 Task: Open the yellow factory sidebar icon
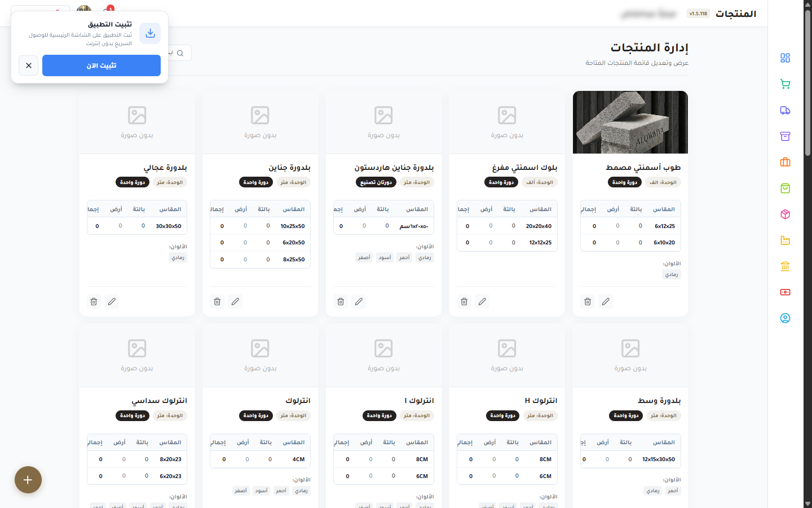(x=785, y=240)
